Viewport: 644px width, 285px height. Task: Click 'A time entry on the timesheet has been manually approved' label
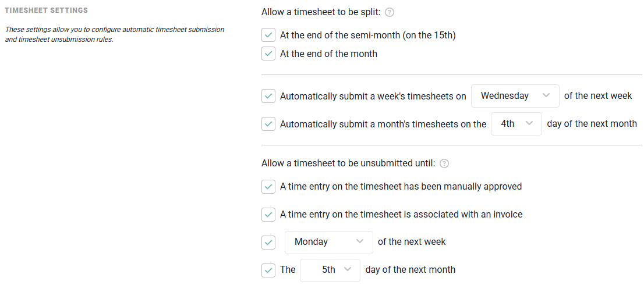click(x=401, y=187)
